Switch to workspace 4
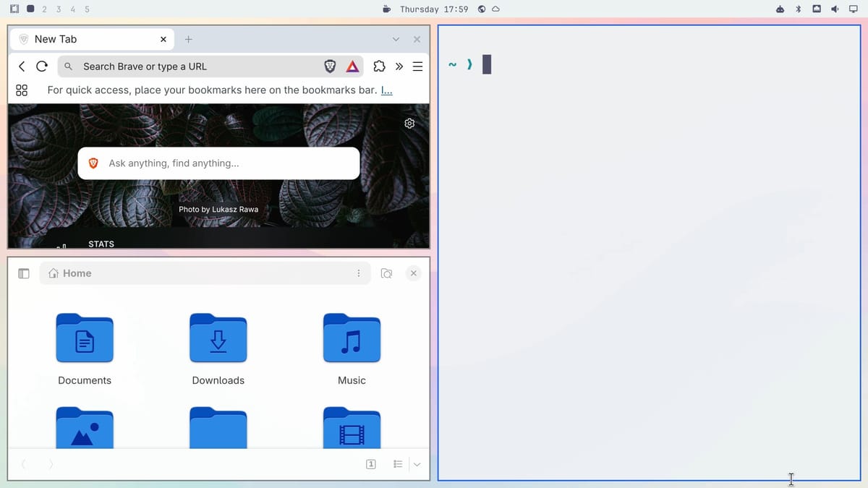 (x=73, y=9)
